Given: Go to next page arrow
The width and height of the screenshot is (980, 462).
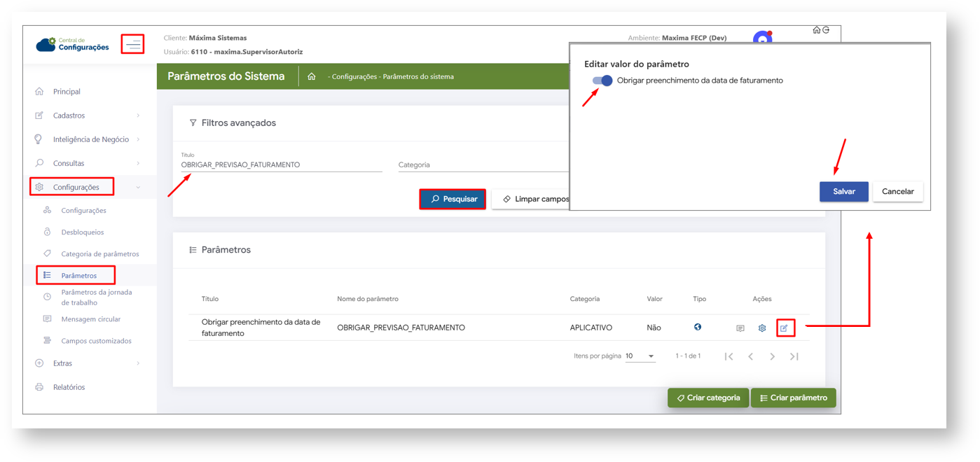Looking at the screenshot, I should click(772, 356).
